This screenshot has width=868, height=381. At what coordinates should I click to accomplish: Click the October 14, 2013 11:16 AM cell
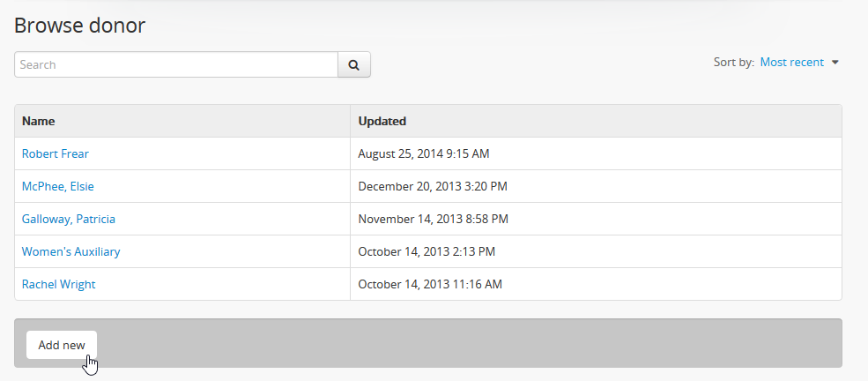click(430, 284)
